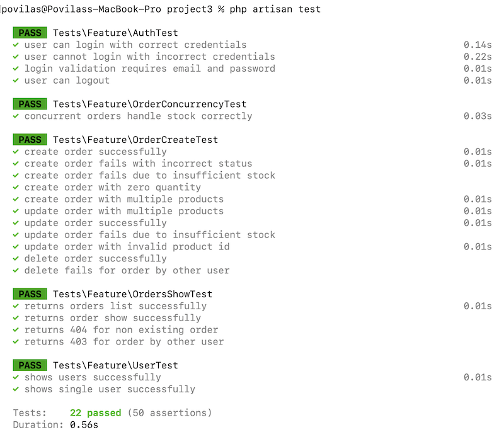This screenshot has width=504, height=437.
Task: Click the "Tests\Feature\OrderCreateTest" heading
Action: pos(135,140)
